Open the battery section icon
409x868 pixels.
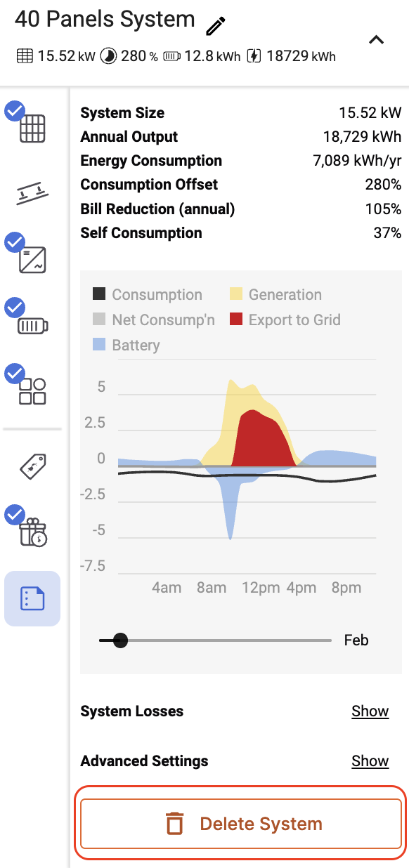coord(32,326)
